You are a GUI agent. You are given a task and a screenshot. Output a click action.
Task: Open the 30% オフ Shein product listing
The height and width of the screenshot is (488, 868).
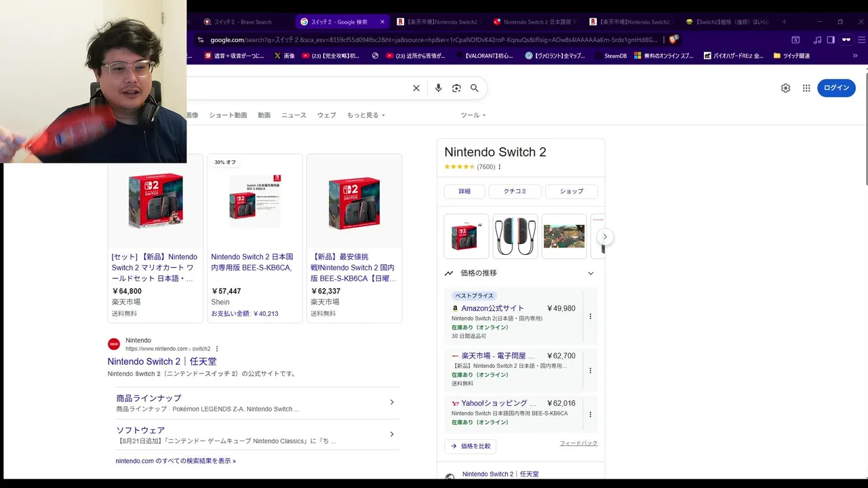click(x=255, y=238)
